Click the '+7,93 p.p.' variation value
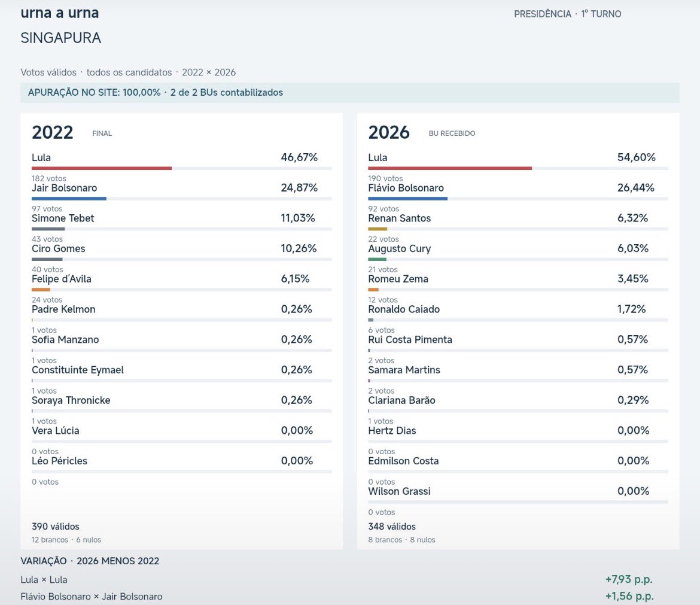Screen dimensions: 700x605 coord(629,579)
